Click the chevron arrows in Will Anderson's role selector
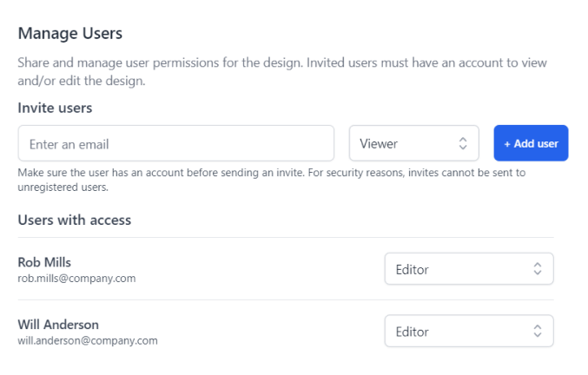The height and width of the screenshot is (375, 588). click(x=538, y=331)
